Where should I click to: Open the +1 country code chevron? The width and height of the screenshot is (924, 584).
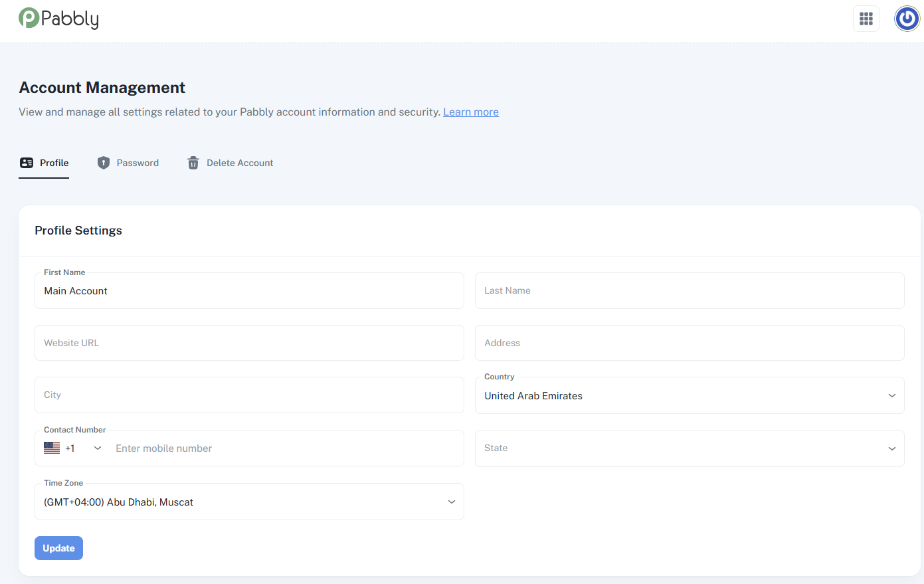98,448
